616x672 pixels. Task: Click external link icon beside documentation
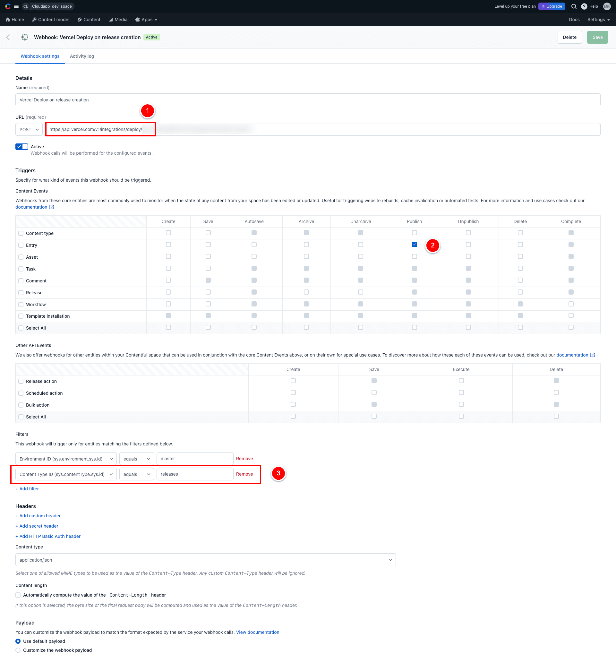(x=52, y=207)
